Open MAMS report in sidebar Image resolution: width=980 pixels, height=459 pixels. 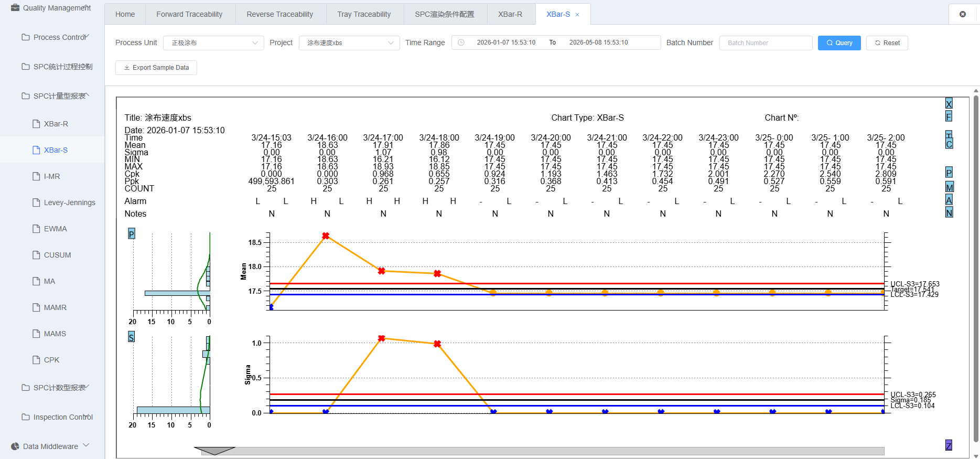pyautogui.click(x=52, y=334)
